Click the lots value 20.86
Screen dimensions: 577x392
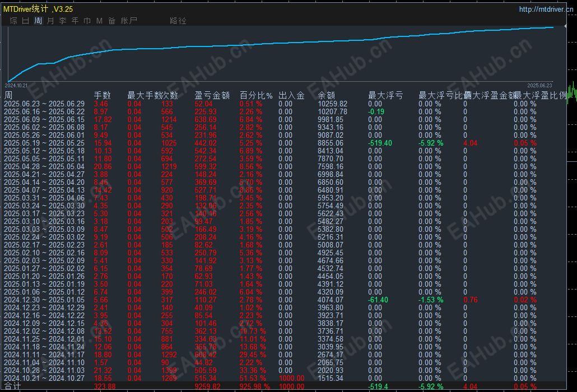click(x=103, y=166)
